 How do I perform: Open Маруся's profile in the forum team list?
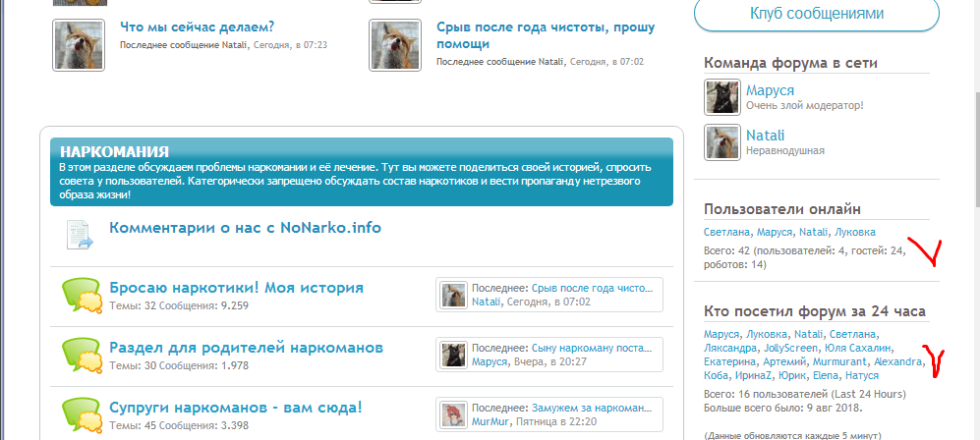click(770, 90)
